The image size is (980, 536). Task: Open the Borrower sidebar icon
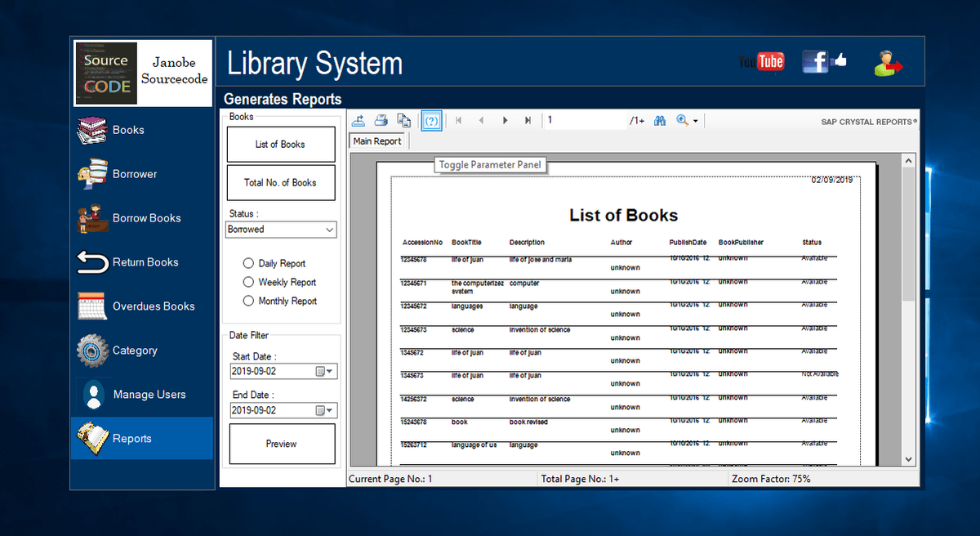(x=91, y=174)
